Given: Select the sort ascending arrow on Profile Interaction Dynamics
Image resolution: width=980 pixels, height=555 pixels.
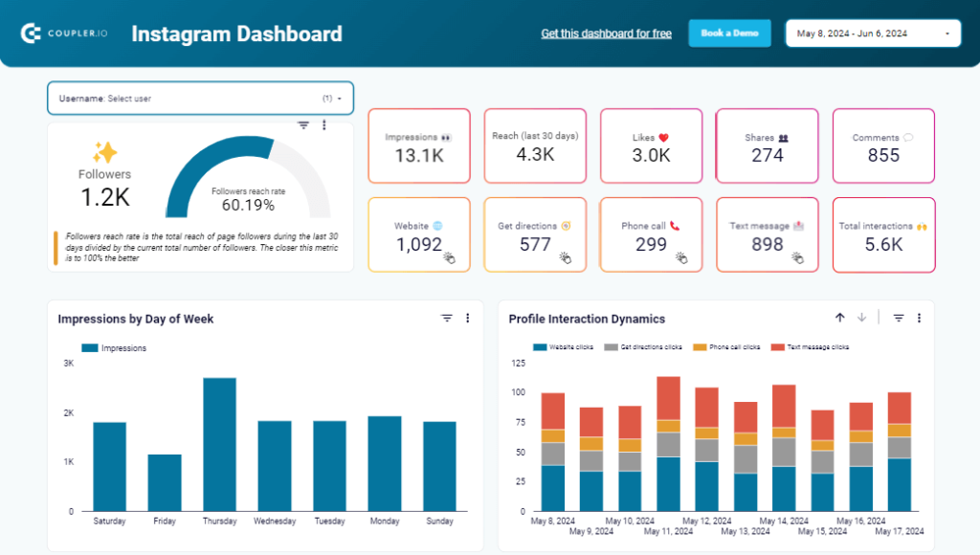Looking at the screenshot, I should coord(839,318).
